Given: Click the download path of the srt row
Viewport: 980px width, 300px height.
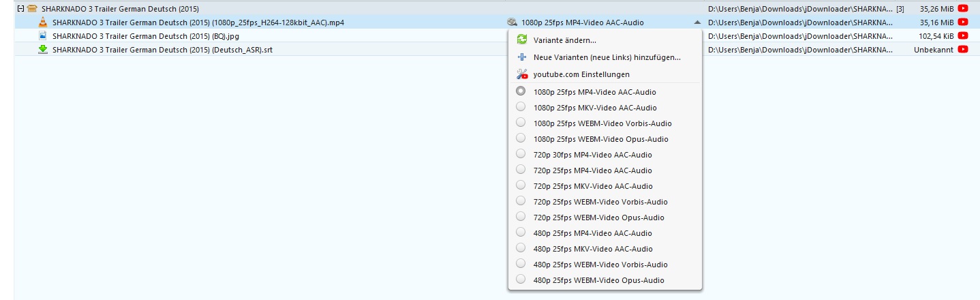Looking at the screenshot, I should click(801, 49).
